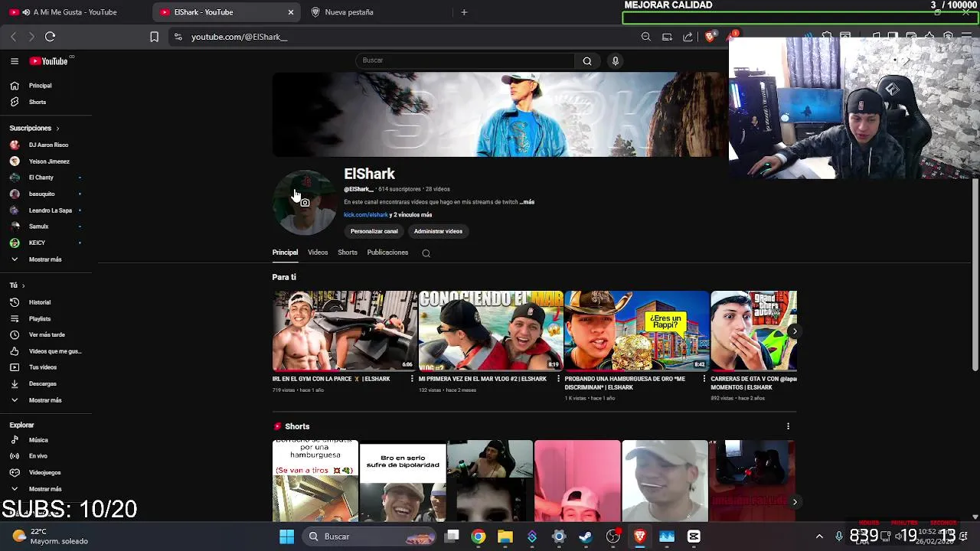The width and height of the screenshot is (980, 551).
Task: Expand Mostrar más under Explorar
Action: 46,489
